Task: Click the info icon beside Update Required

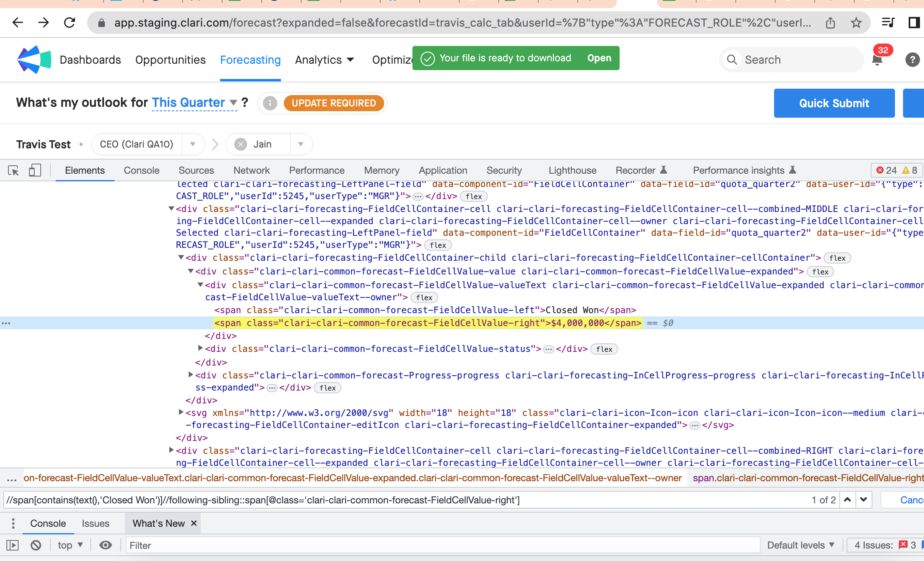Action: click(270, 103)
